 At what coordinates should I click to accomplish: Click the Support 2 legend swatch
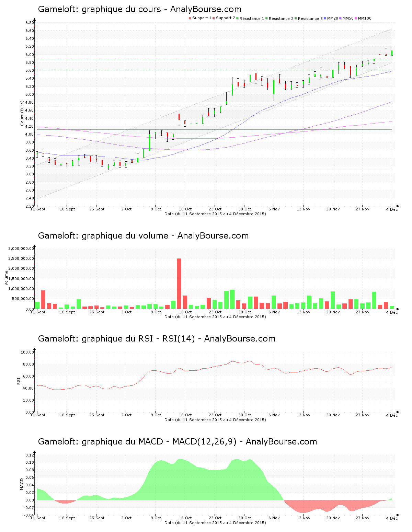214,18
